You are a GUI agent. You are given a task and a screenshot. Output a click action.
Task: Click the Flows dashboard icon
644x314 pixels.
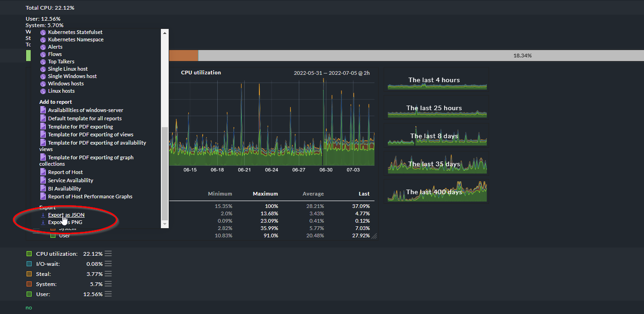click(44, 54)
